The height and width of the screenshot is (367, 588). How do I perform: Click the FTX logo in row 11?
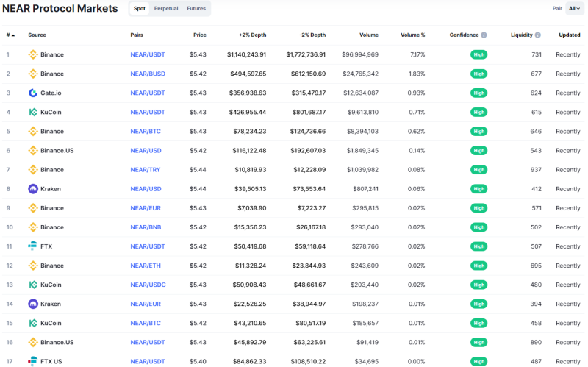click(x=33, y=246)
